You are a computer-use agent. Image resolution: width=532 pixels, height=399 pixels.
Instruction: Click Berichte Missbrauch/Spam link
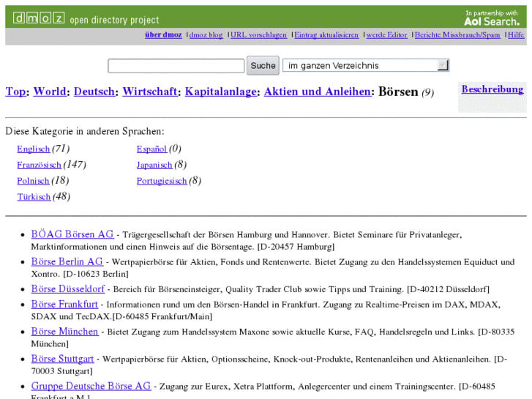(457, 35)
